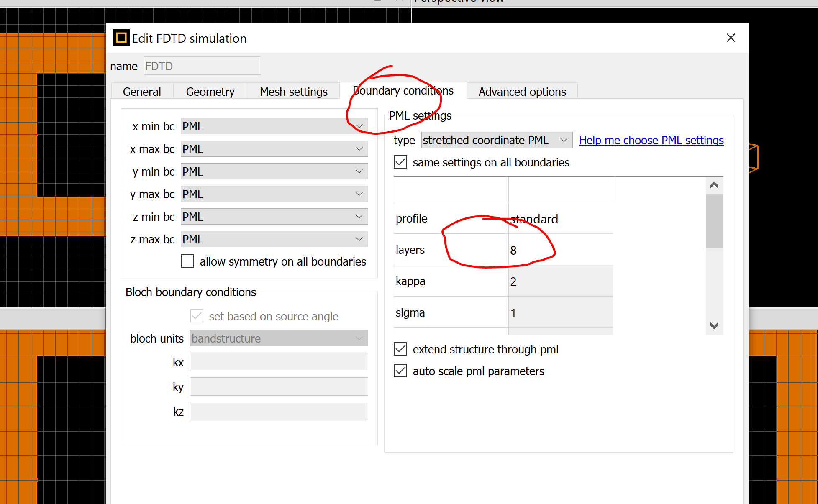Open the Geometry tab
This screenshot has width=818, height=504.
click(210, 92)
